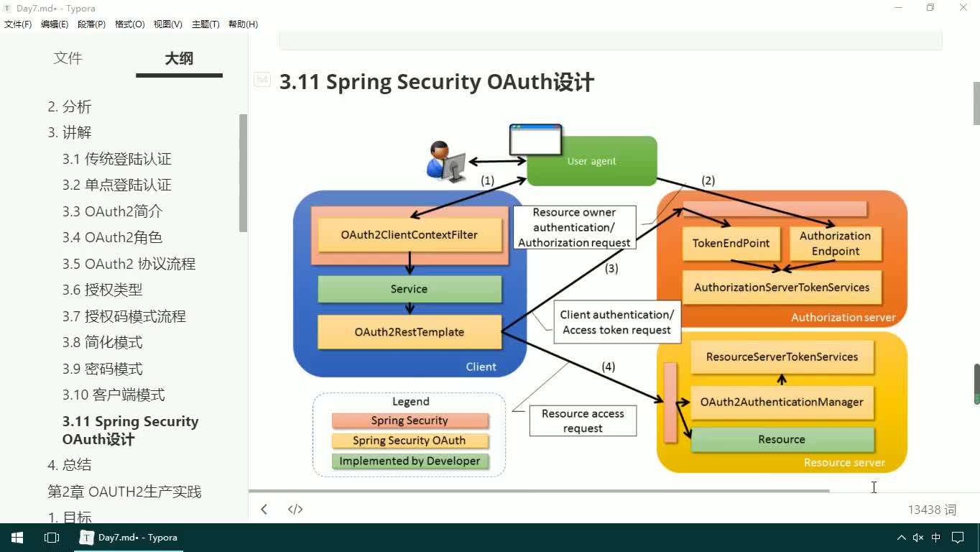Click the 13438 词 word count
980x552 pixels.
pyautogui.click(x=932, y=510)
